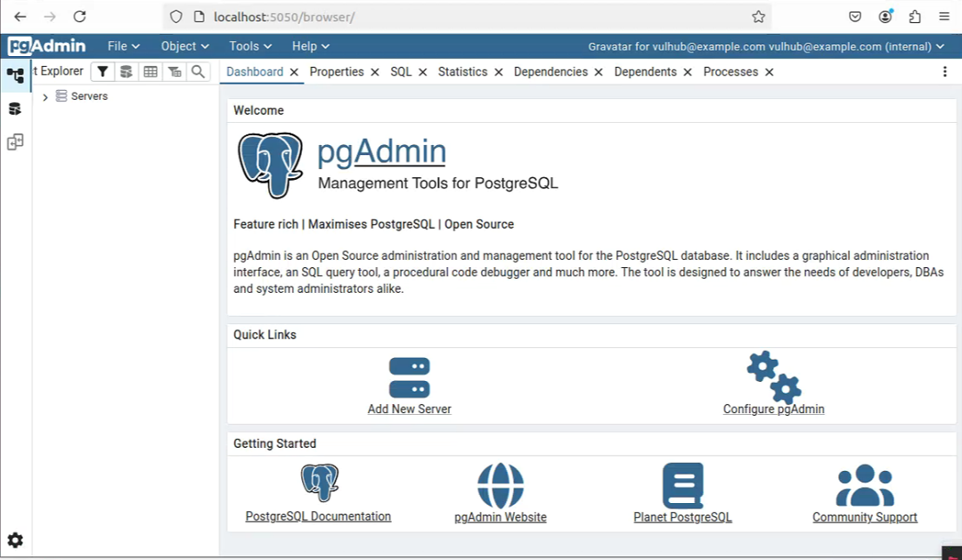Bookmark this page with the star icon
Screen dimensions: 962x560
[x=758, y=17]
